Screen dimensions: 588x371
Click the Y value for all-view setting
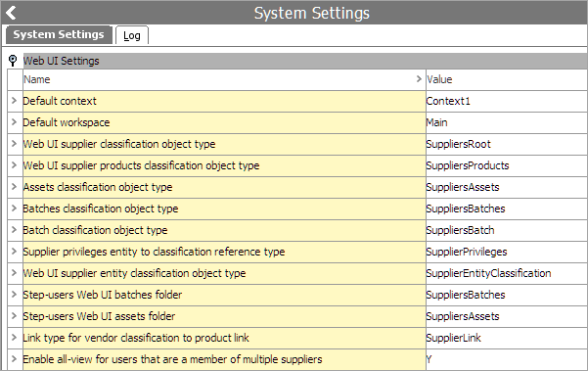click(506, 359)
